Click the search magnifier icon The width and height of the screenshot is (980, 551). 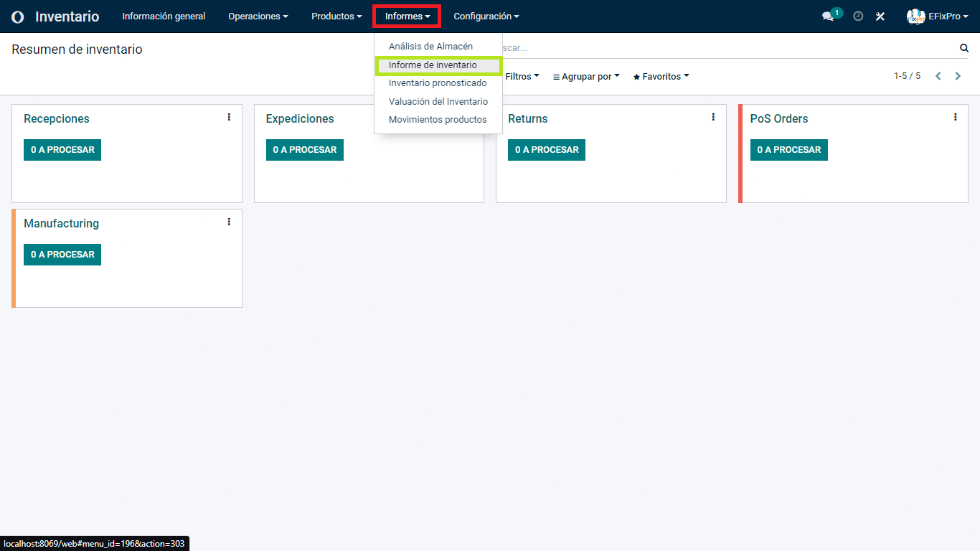964,48
